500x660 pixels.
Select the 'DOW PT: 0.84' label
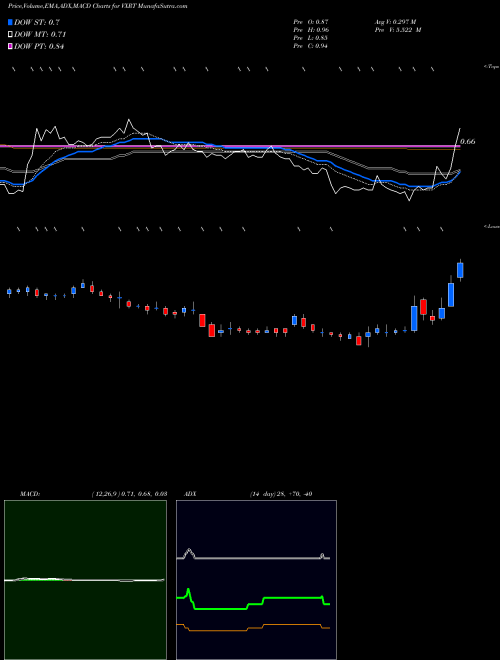(x=39, y=47)
